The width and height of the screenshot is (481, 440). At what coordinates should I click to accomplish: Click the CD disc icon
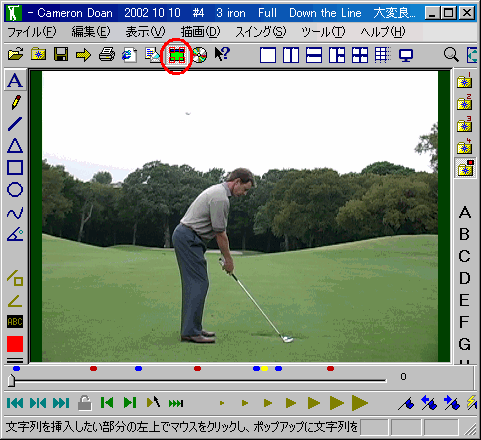pos(199,55)
